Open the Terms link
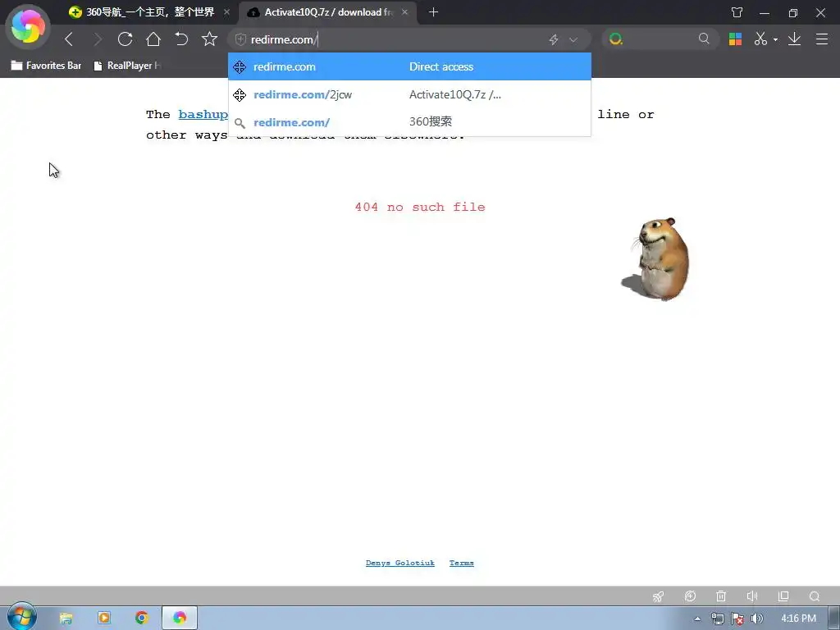The height and width of the screenshot is (630, 840). point(461,563)
